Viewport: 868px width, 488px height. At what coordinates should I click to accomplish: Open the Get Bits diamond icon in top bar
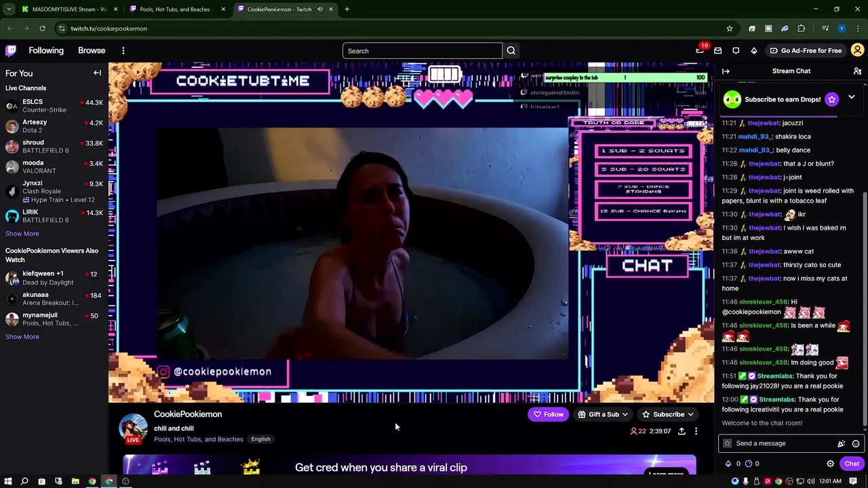(754, 51)
